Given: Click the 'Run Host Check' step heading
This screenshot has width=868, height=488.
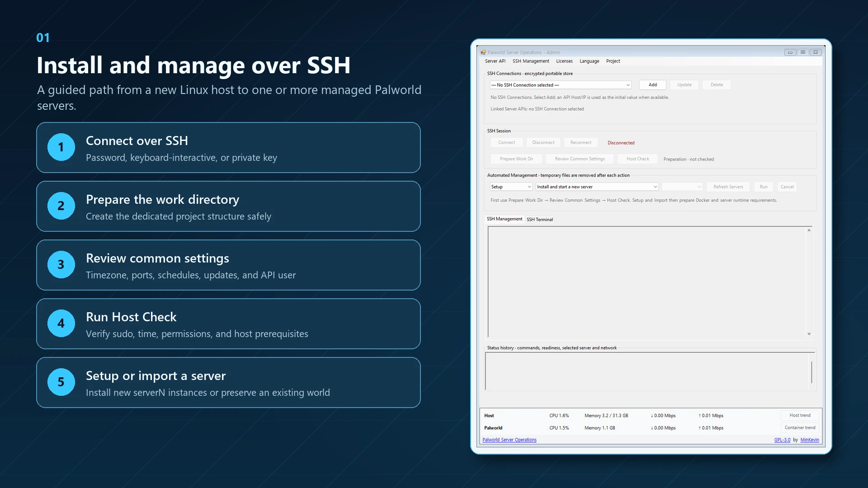Looking at the screenshot, I should click(131, 317).
